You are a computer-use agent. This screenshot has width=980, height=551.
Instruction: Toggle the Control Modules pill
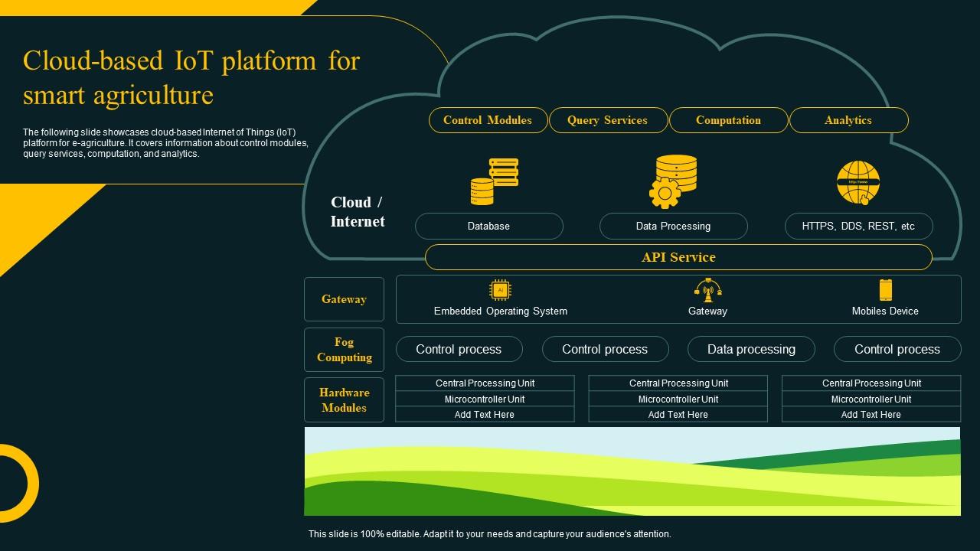(488, 120)
